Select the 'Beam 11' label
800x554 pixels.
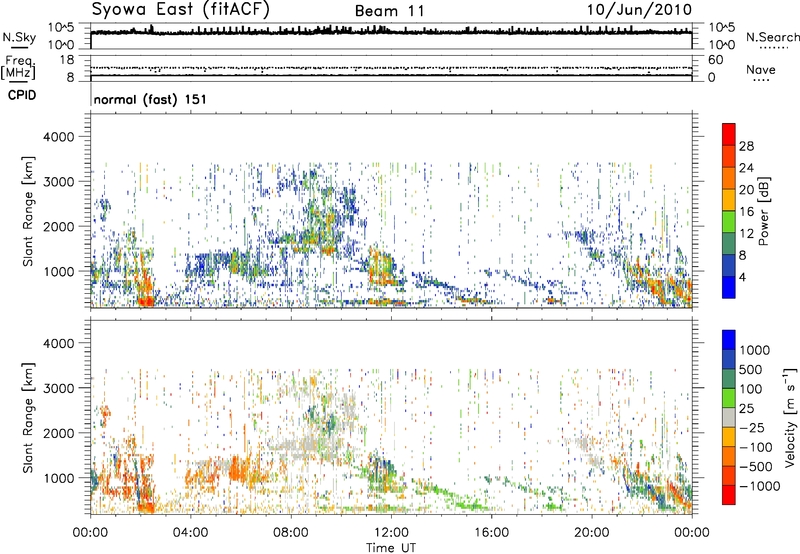[x=390, y=11]
